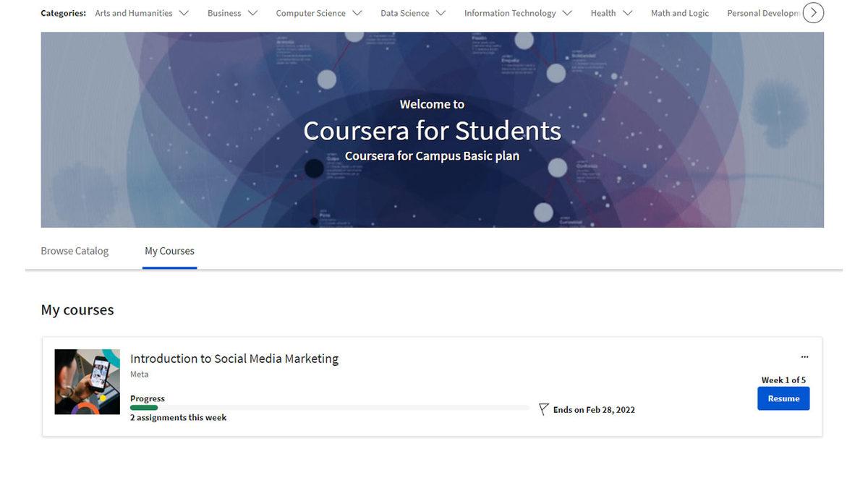This screenshot has height=488, width=868.
Task: Open the three-dot course options menu
Action: point(804,357)
